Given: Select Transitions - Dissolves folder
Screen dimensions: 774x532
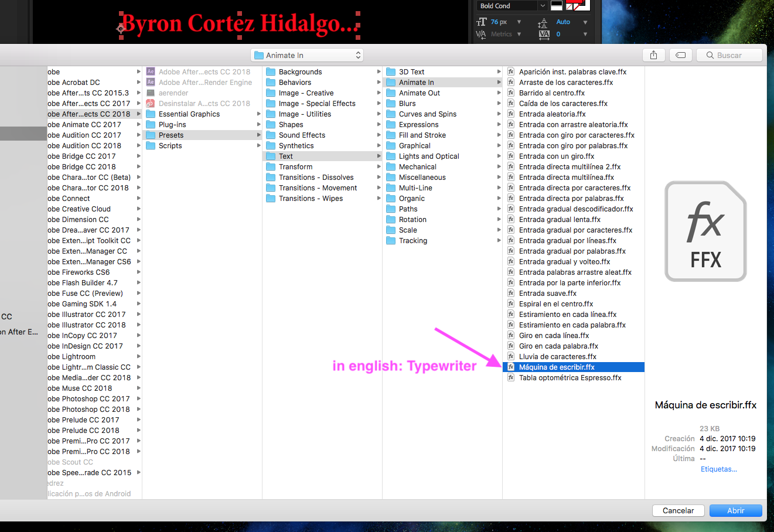Looking at the screenshot, I should pos(322,178).
